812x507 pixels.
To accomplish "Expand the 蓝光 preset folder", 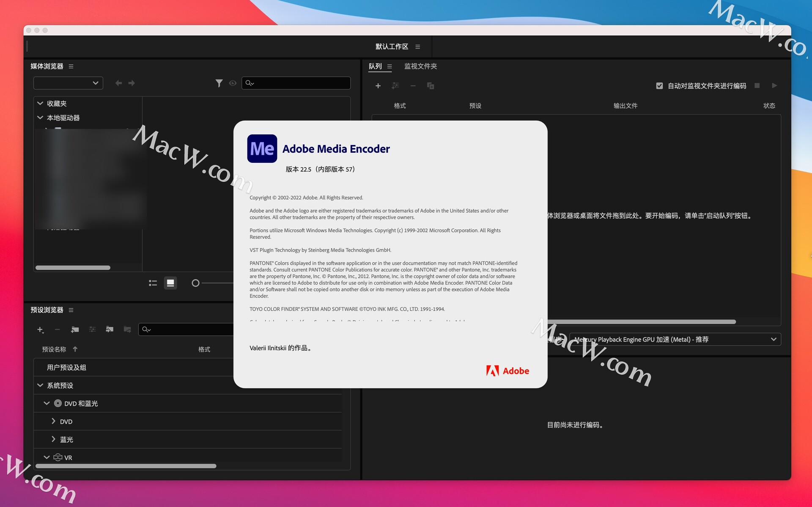I will click(53, 439).
